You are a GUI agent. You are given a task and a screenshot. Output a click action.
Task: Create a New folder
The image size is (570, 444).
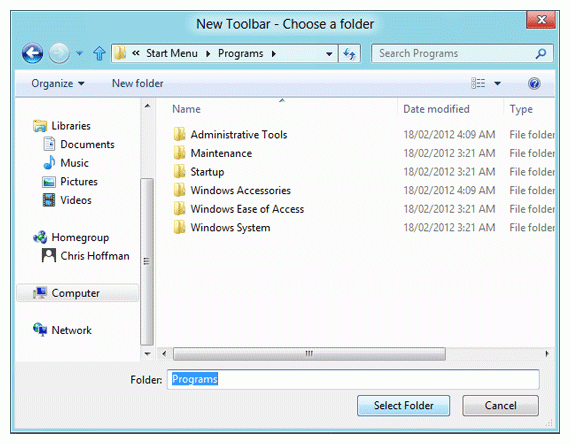(137, 83)
